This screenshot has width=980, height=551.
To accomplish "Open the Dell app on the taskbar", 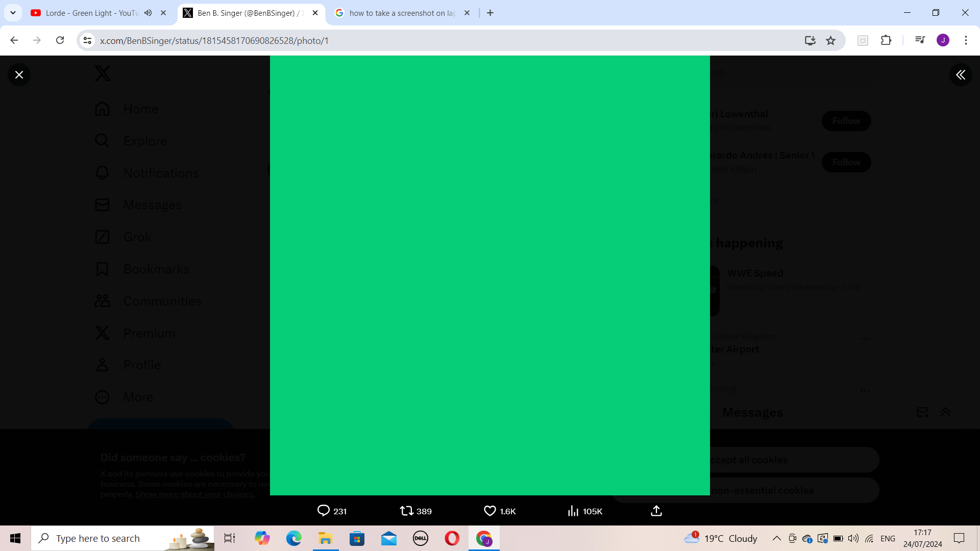I will click(x=421, y=538).
